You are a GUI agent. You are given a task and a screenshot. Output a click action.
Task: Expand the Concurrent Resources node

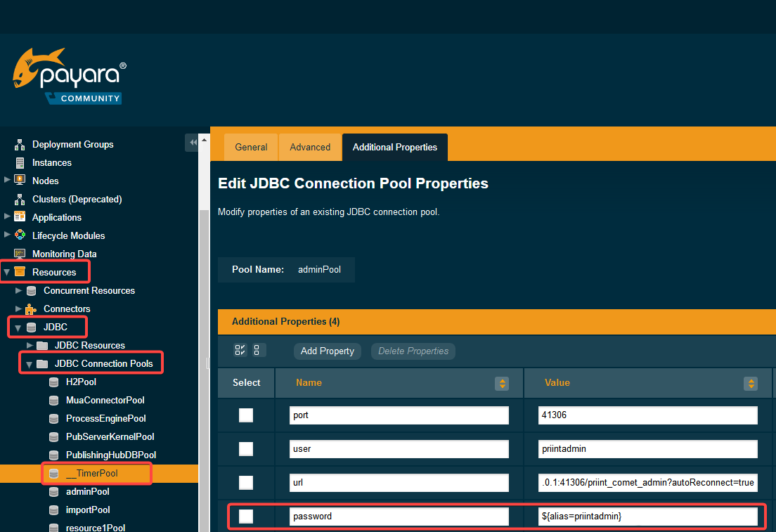point(19,290)
